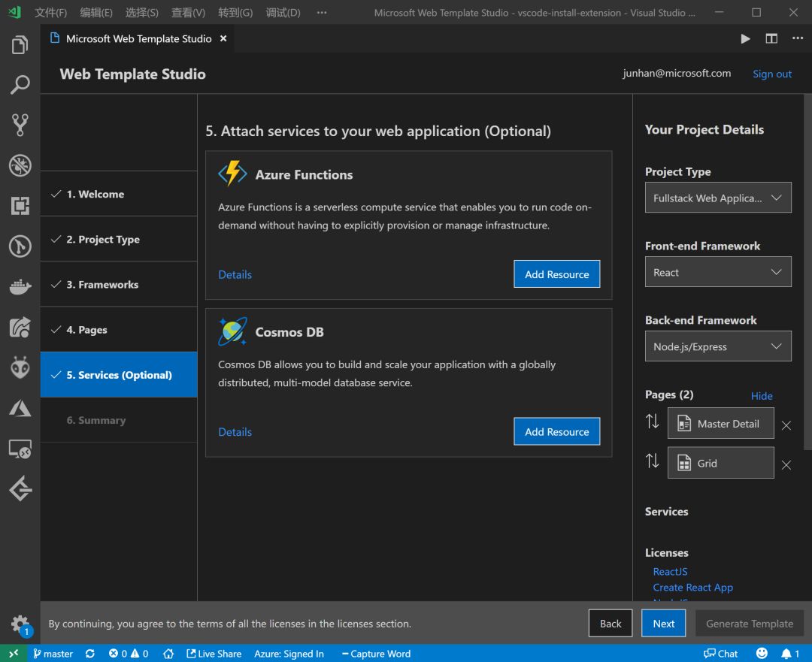Image resolution: width=812 pixels, height=662 pixels.
Task: Click the Next button
Action: [663, 624]
